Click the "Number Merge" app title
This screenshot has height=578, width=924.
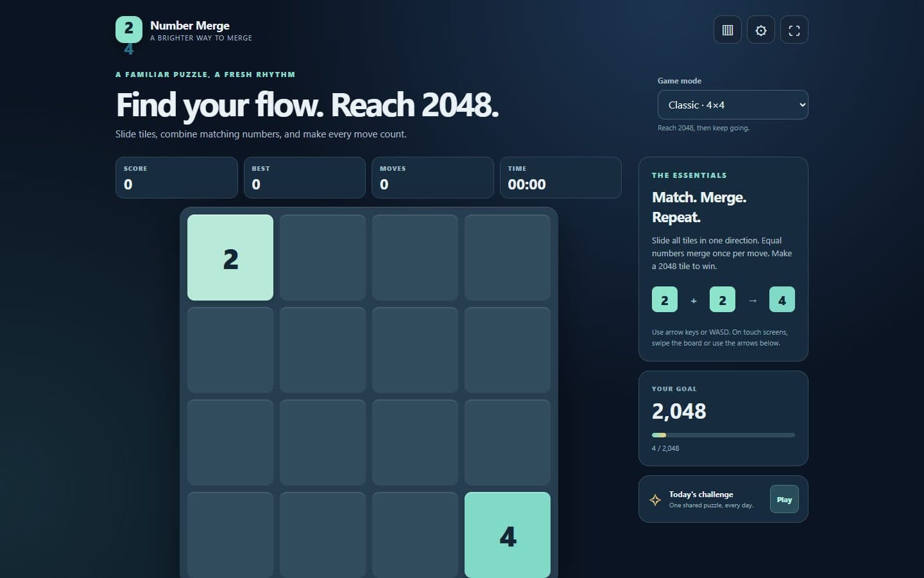(x=190, y=26)
